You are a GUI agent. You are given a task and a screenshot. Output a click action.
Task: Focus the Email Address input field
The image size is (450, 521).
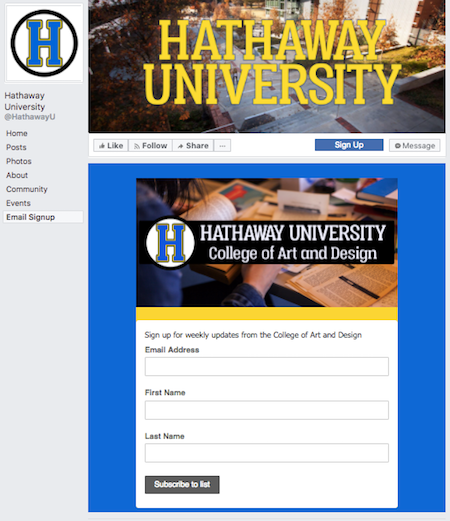click(267, 366)
